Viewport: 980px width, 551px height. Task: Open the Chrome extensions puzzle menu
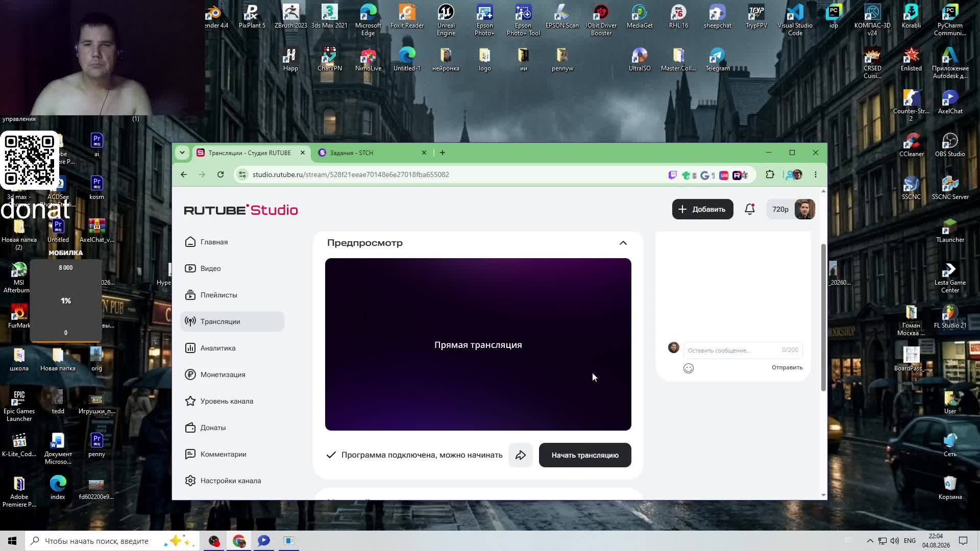(x=770, y=174)
